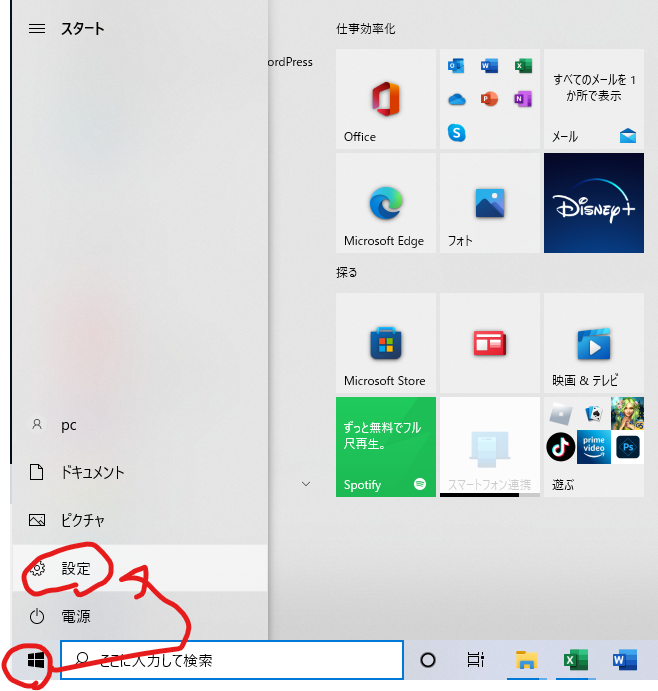The width and height of the screenshot is (658, 691).
Task: Launch the Microsoft Edge tile
Action: pos(386,203)
